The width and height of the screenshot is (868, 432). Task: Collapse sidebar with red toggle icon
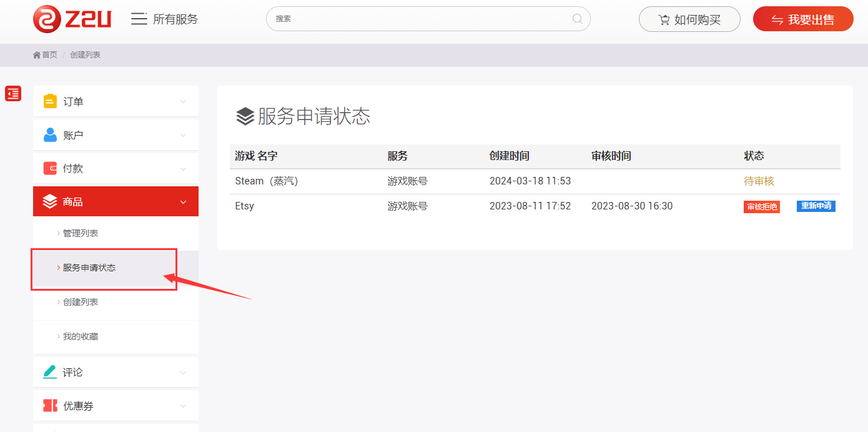coord(13,94)
